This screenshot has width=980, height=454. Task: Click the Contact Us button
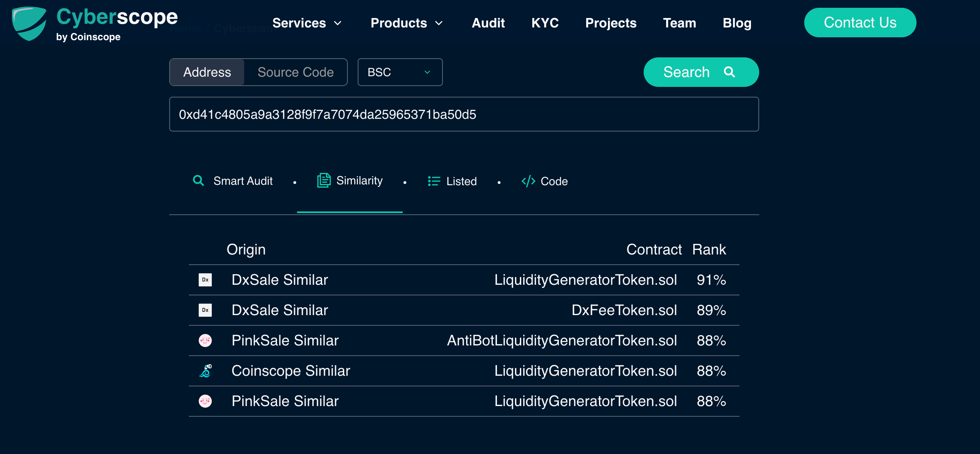[x=860, y=23]
